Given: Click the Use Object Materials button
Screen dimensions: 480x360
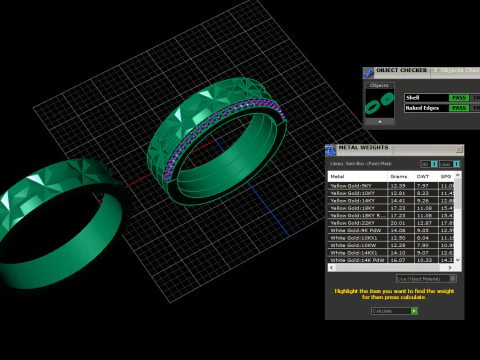Looking at the screenshot, I should [426, 279].
